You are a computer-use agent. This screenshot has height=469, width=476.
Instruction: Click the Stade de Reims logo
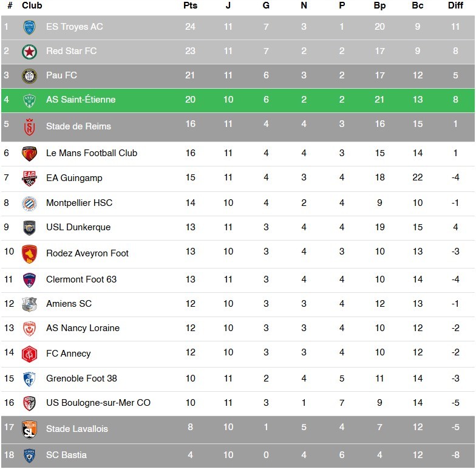point(29,127)
